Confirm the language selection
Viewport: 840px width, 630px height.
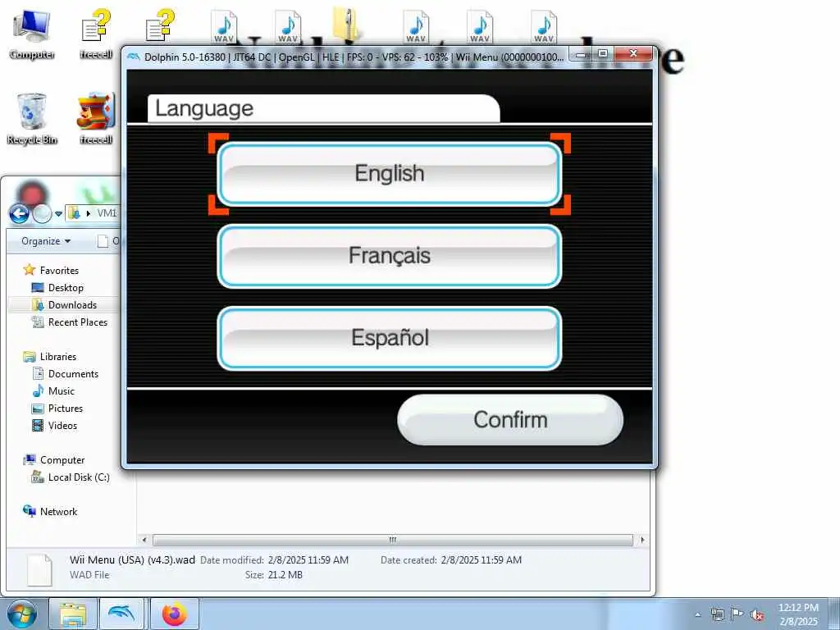point(510,420)
